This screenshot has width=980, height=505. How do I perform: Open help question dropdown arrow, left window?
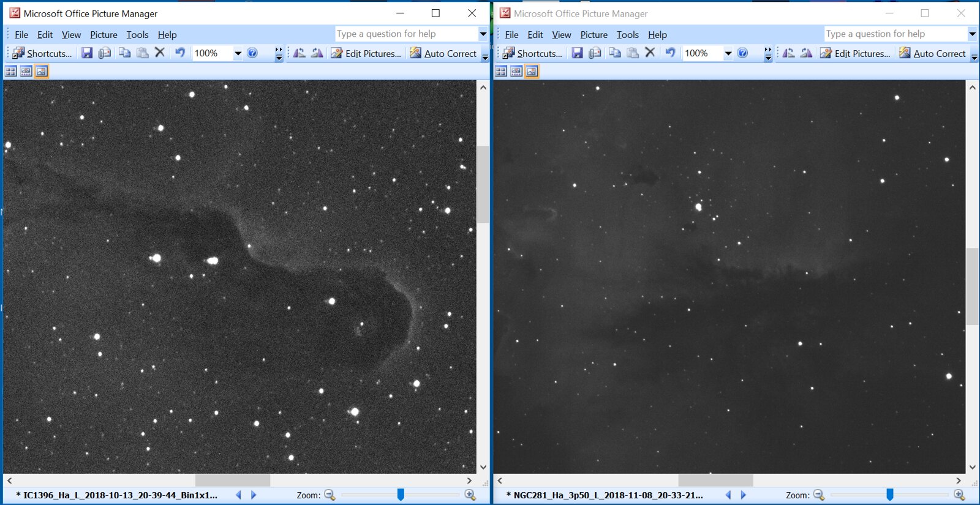click(x=483, y=34)
